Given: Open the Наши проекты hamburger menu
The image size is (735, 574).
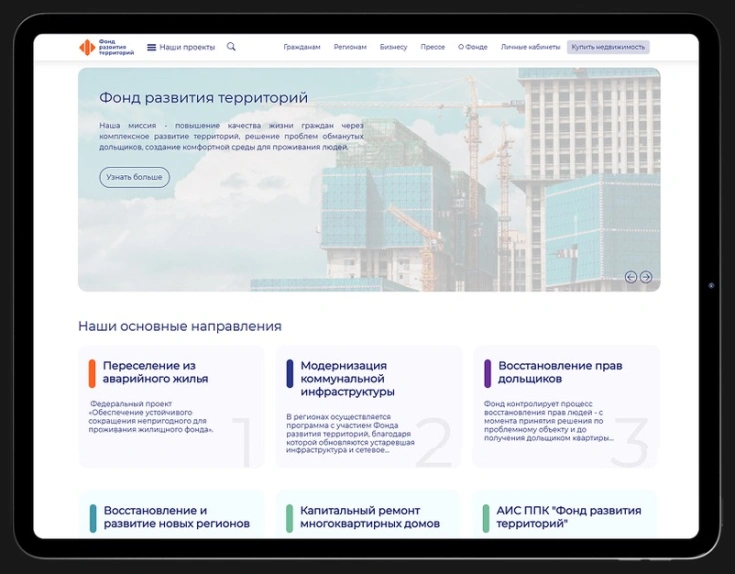Looking at the screenshot, I should pyautogui.click(x=151, y=47).
